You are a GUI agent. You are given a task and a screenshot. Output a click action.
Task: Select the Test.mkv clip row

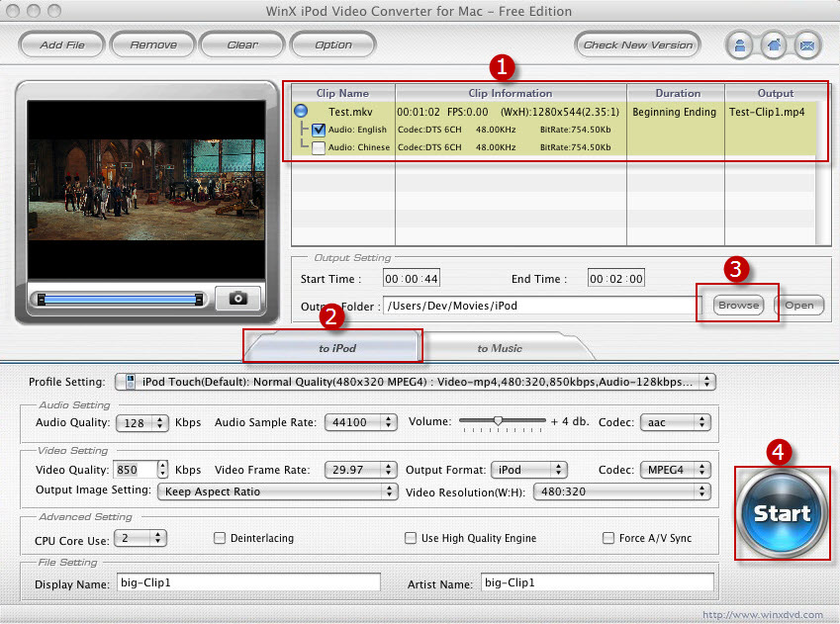tap(553, 112)
